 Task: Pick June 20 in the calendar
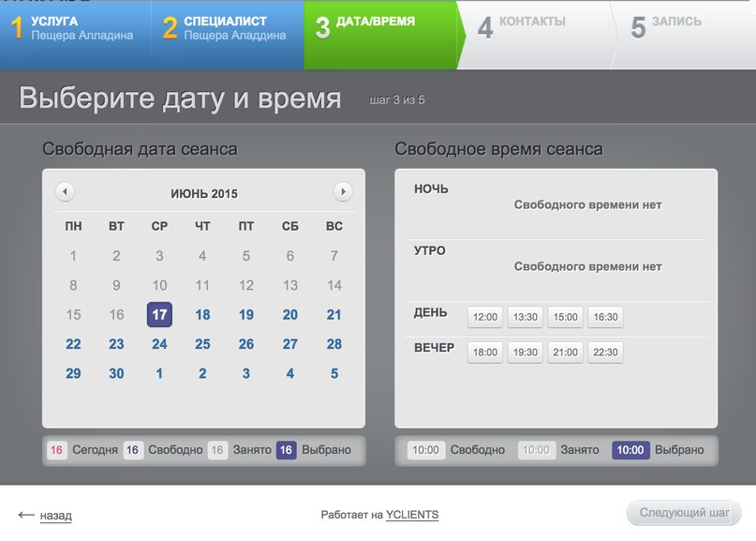click(x=290, y=315)
